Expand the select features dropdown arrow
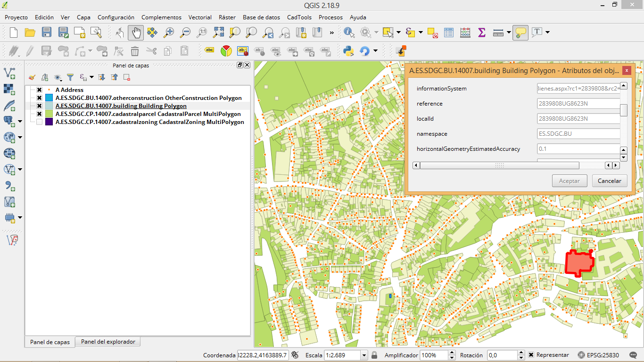 (398, 33)
